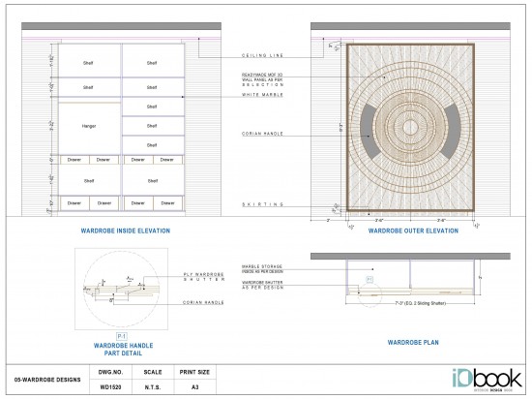This screenshot has height=399, width=532.
Task: Click the 05-WARDROBE DESIGNS title block cell
Action: 47,380
